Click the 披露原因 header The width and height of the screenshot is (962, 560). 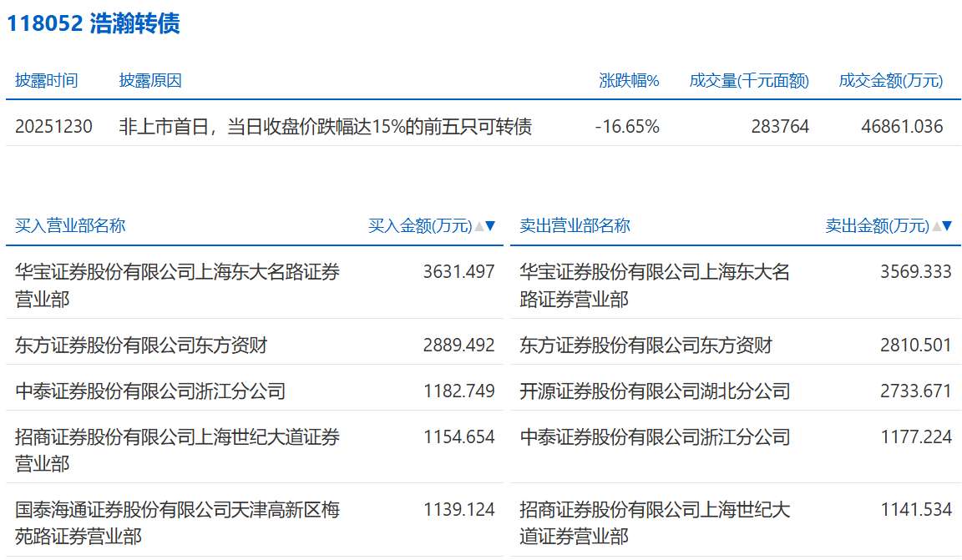tap(150, 80)
